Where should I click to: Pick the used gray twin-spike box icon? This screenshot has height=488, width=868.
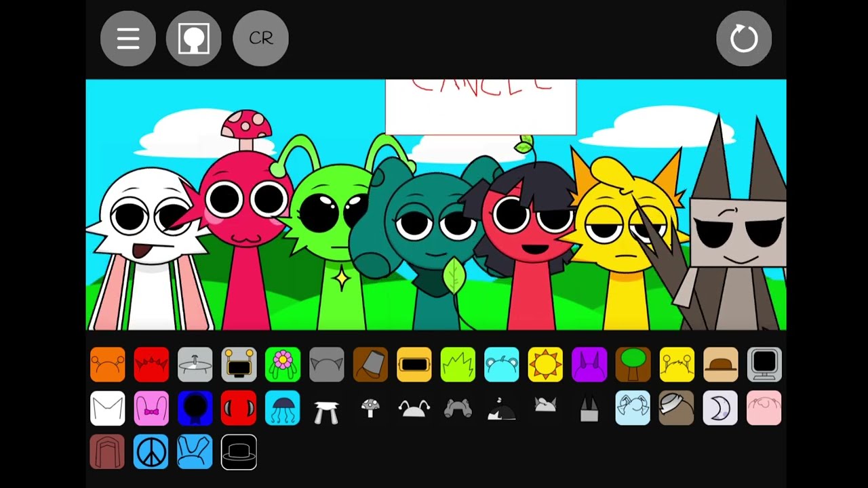589,409
